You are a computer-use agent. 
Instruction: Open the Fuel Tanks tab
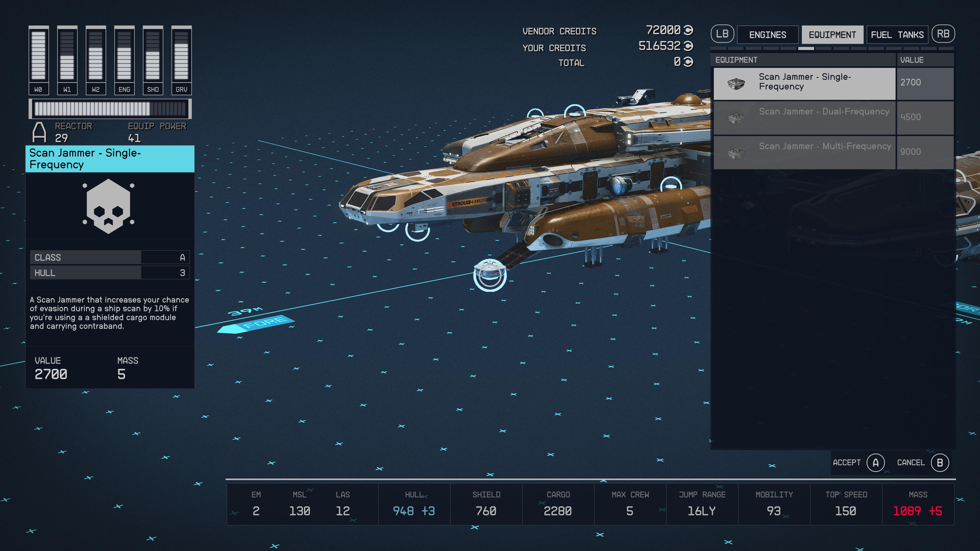(897, 35)
